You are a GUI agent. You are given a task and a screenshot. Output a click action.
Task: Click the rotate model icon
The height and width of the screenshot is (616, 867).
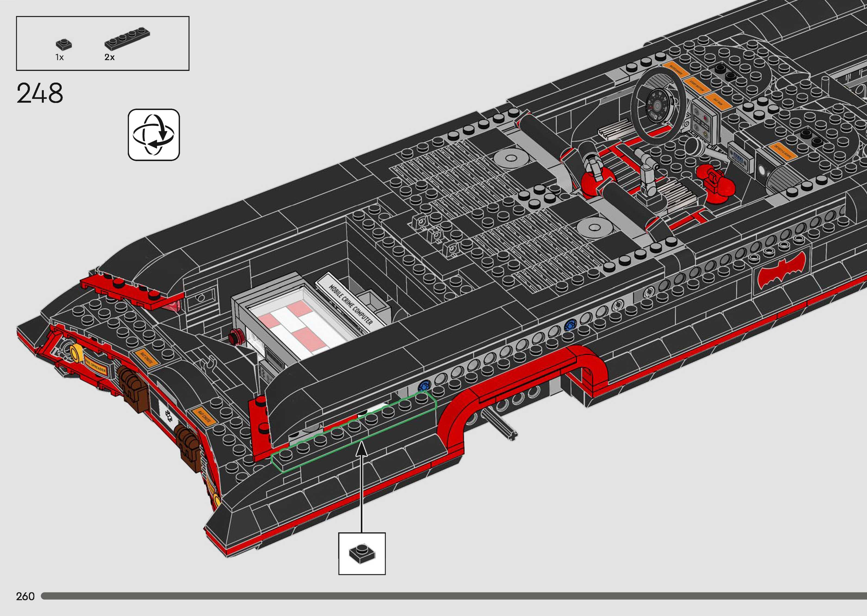point(154,135)
